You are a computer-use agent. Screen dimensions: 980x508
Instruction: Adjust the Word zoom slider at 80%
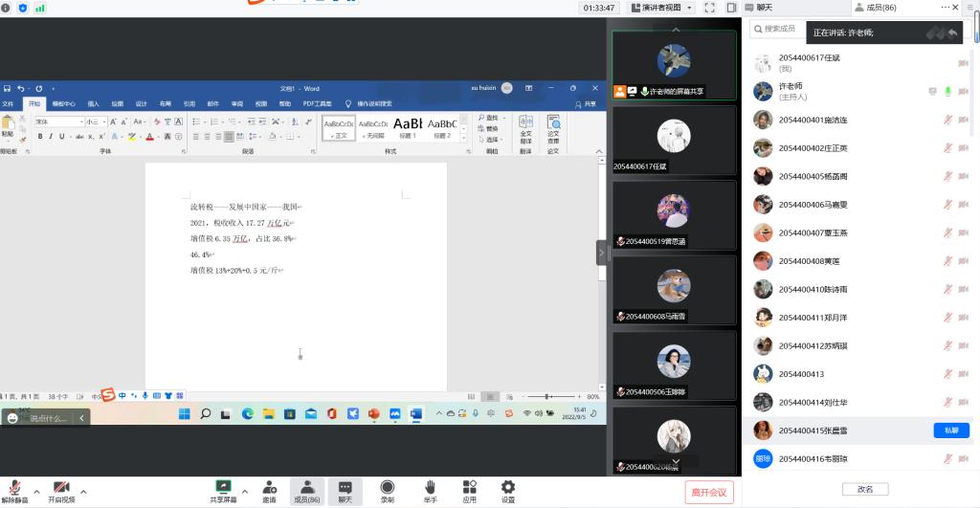pos(547,396)
